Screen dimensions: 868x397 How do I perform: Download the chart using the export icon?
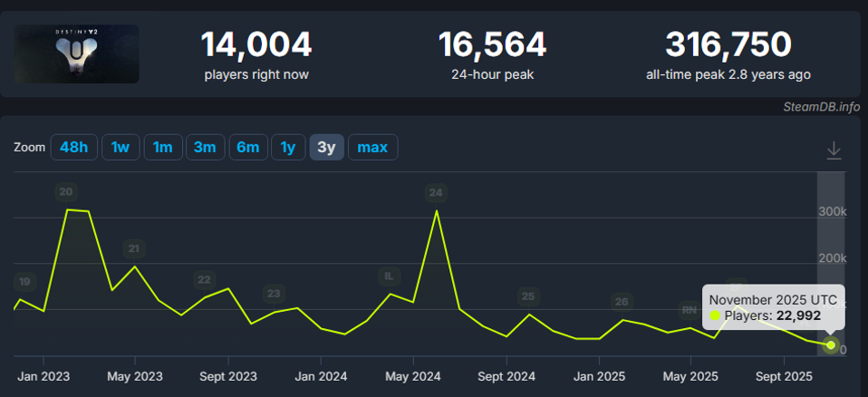coord(834,150)
